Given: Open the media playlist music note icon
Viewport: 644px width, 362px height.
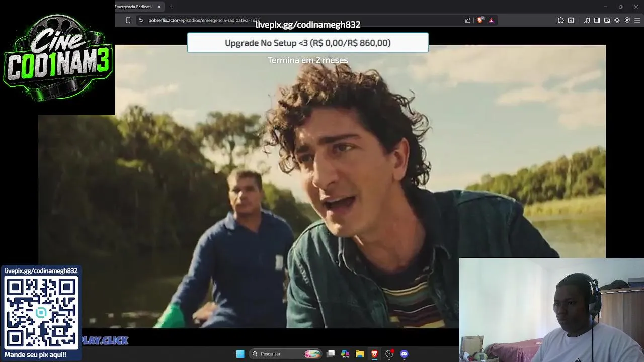Looking at the screenshot, I should point(587,20).
